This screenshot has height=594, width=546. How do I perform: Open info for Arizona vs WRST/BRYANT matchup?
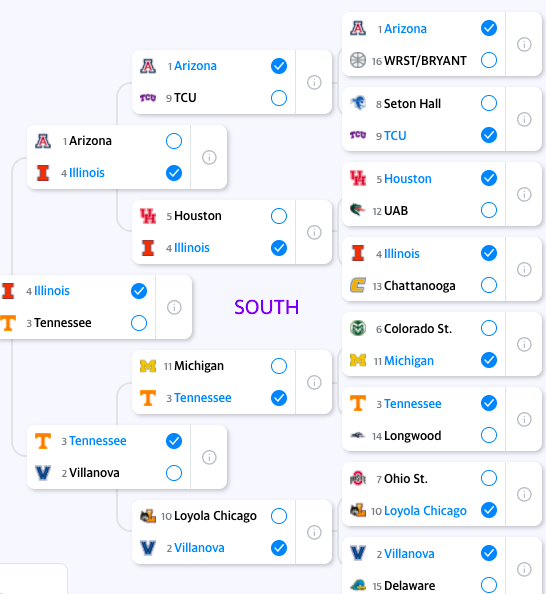(524, 44)
